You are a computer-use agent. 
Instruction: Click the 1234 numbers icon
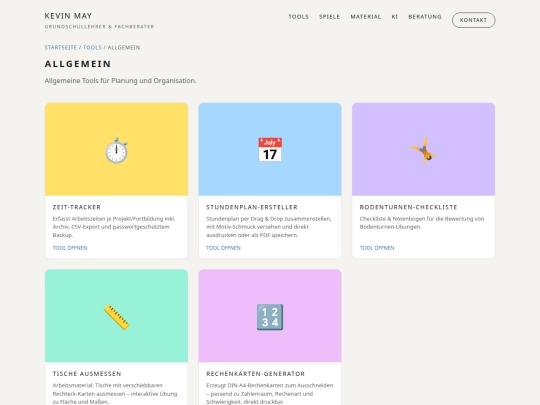point(270,317)
